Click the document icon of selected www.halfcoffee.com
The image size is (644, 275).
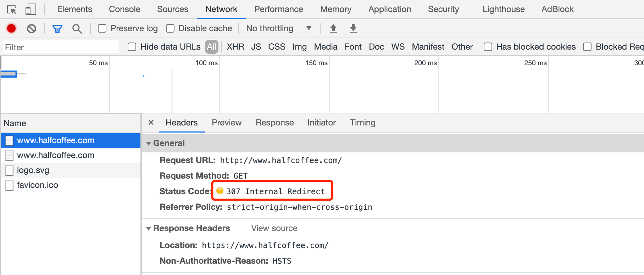(9, 141)
